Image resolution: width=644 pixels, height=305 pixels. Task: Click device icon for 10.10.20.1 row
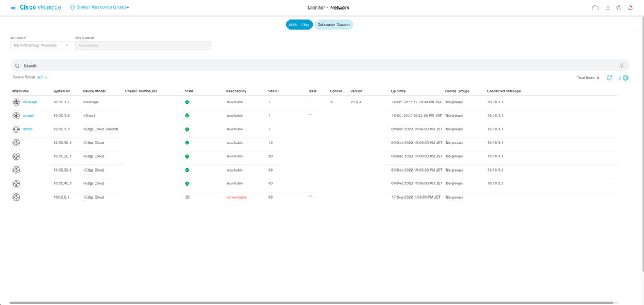coord(16,156)
